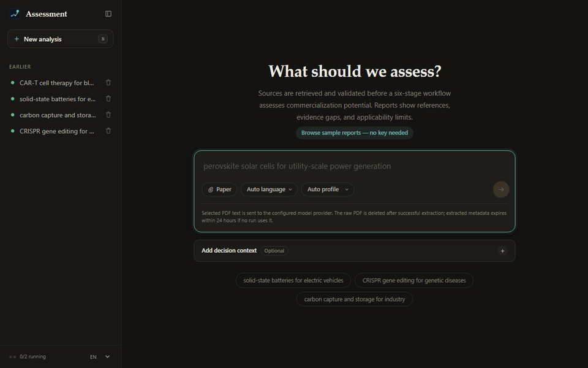Click the What should we assess heading
The image size is (588, 368).
tap(355, 71)
